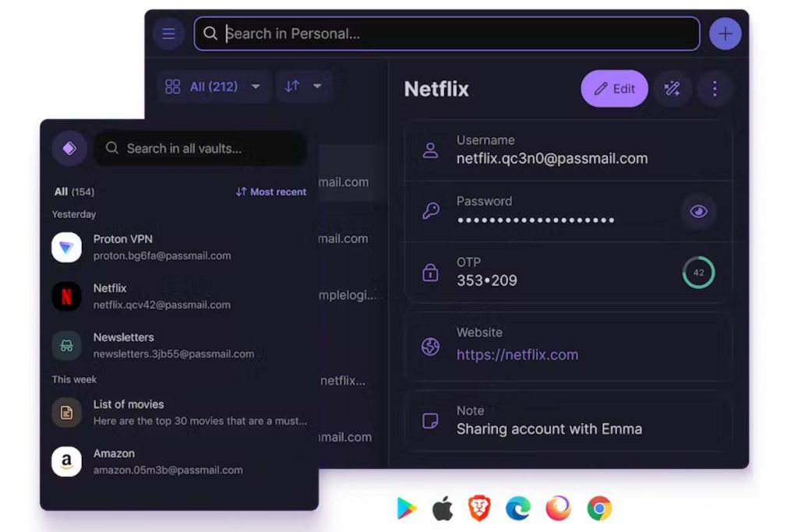This screenshot has height=532, width=798.
Task: Click the Note sticky-note icon
Action: 430,421
